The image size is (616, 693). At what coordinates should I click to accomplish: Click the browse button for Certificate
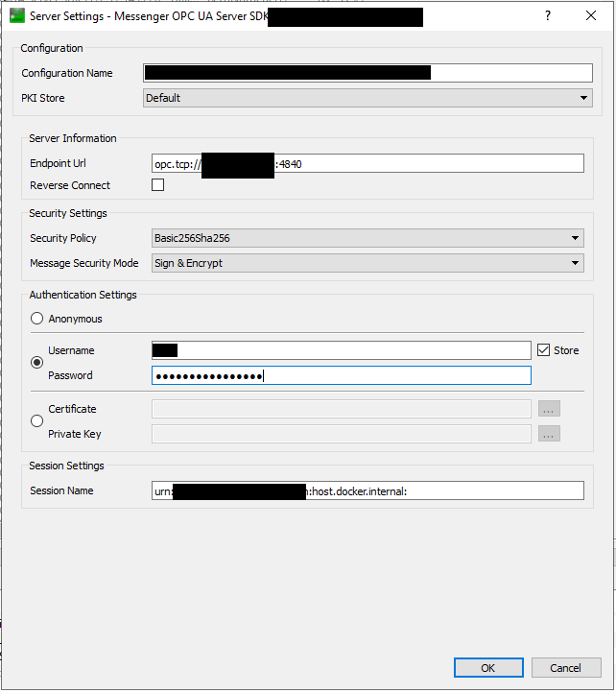(x=549, y=409)
